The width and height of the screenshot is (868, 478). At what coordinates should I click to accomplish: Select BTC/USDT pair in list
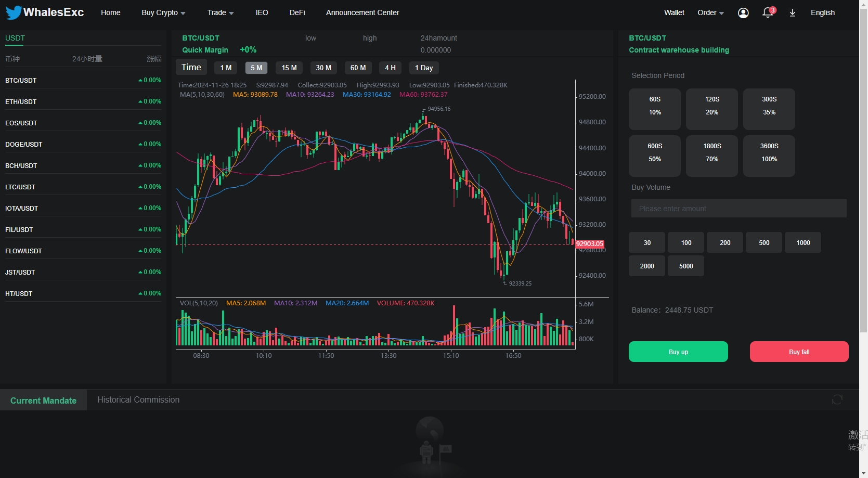[83, 80]
